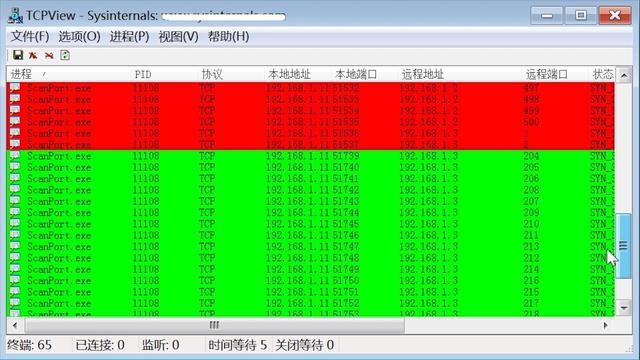
Task: Click ScanPort.exe in row with port 51740
Action: point(59,168)
